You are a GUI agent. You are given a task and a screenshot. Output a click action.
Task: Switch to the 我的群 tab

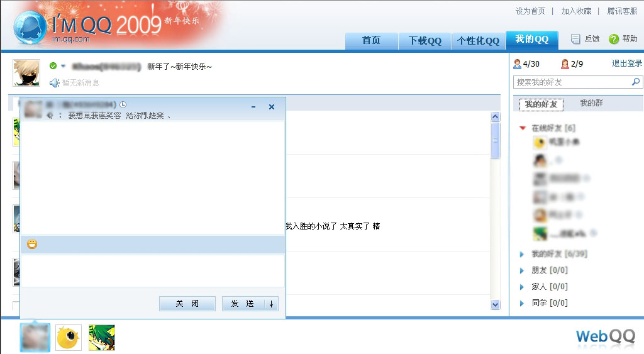tap(591, 103)
